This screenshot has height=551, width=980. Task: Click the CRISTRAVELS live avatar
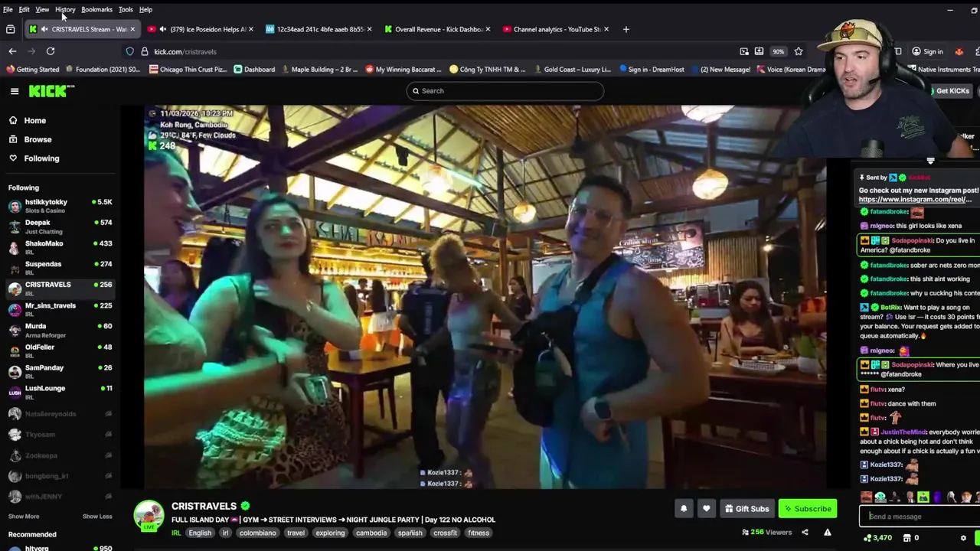pyautogui.click(x=149, y=516)
